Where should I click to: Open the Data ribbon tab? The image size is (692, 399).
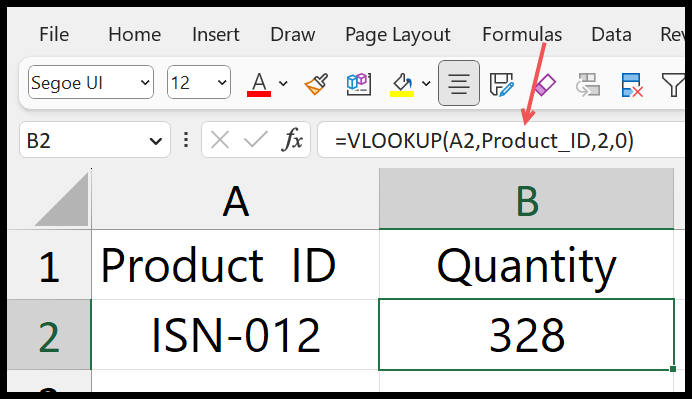click(611, 34)
